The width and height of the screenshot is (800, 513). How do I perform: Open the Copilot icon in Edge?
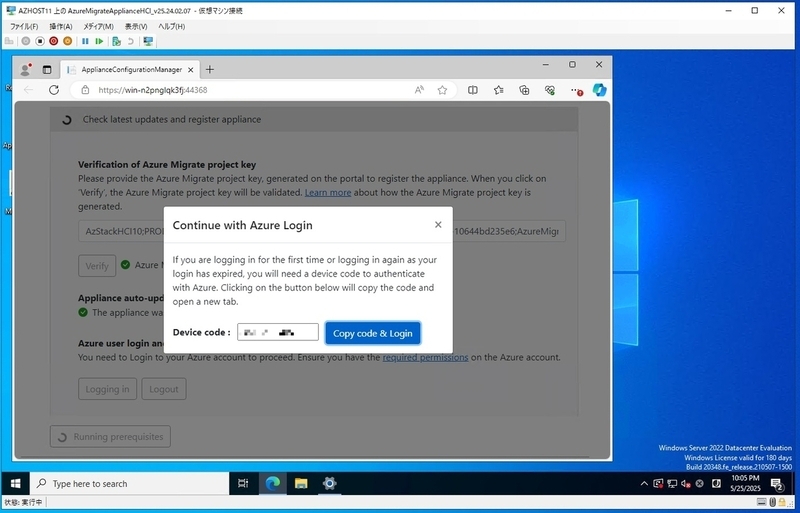(599, 90)
